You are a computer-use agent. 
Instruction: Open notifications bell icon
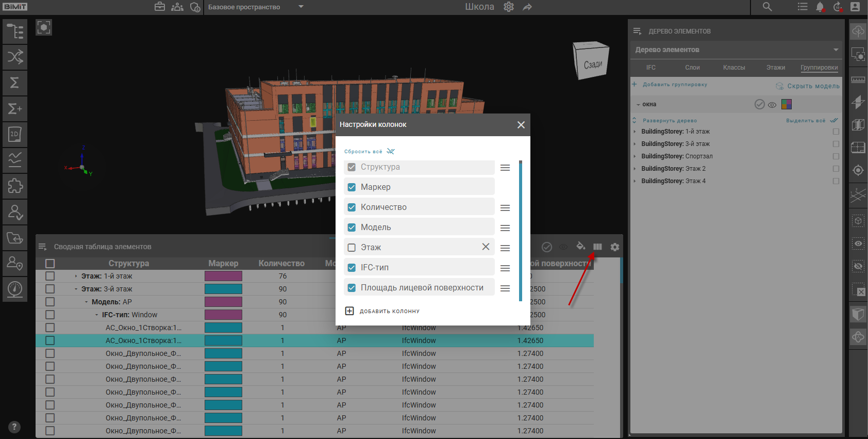click(x=820, y=7)
